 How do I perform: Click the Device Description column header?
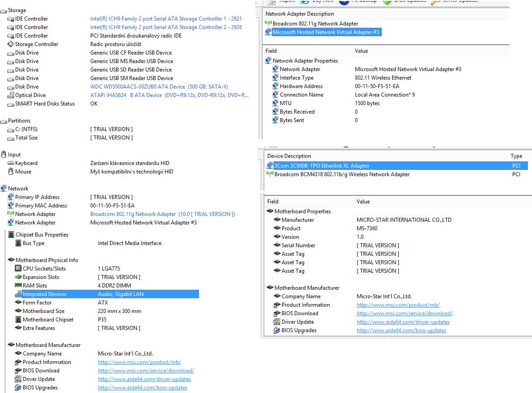289,156
